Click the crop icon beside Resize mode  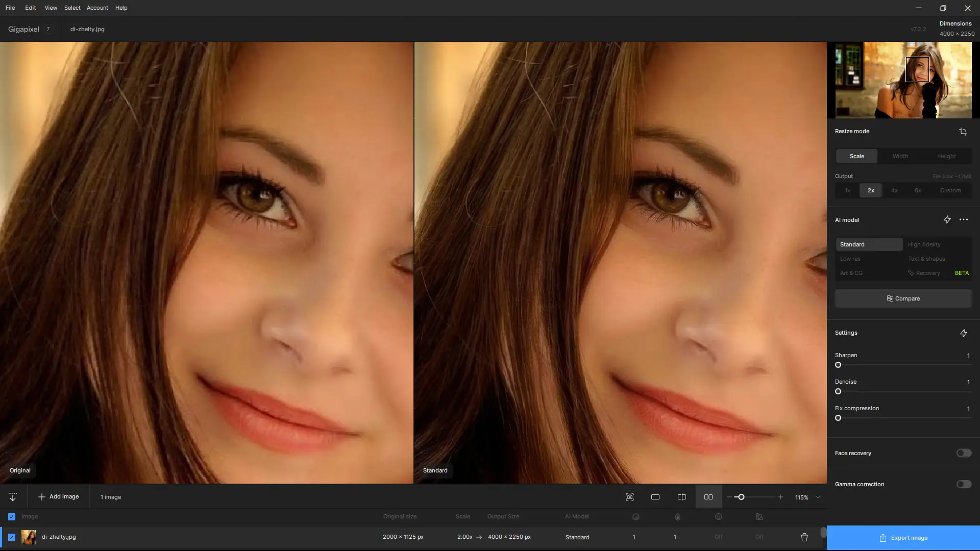coord(963,132)
